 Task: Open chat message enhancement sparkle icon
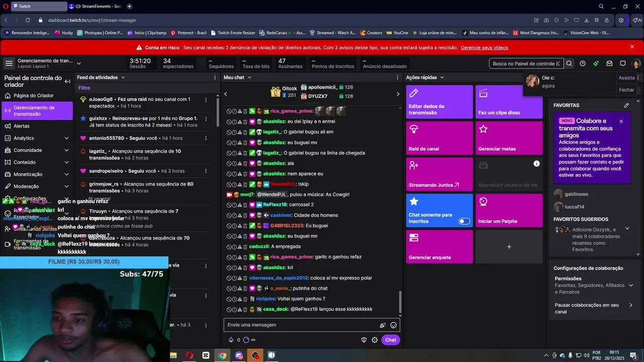coord(383,325)
